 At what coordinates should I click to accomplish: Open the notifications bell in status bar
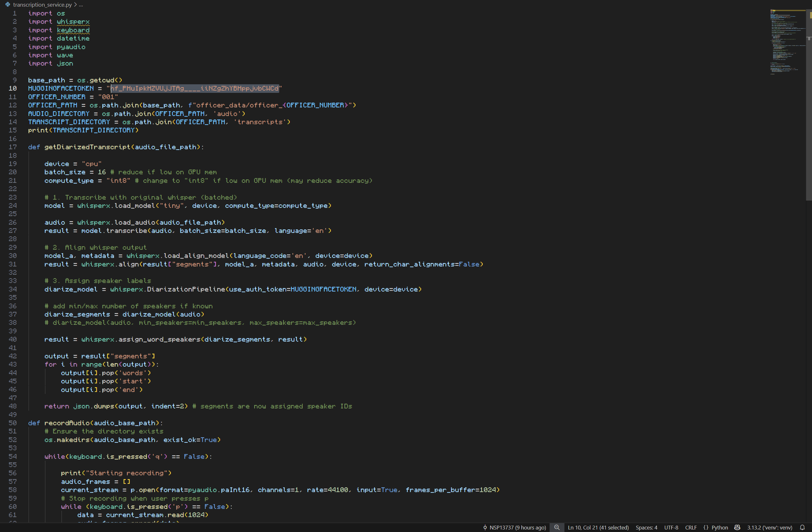point(802,527)
